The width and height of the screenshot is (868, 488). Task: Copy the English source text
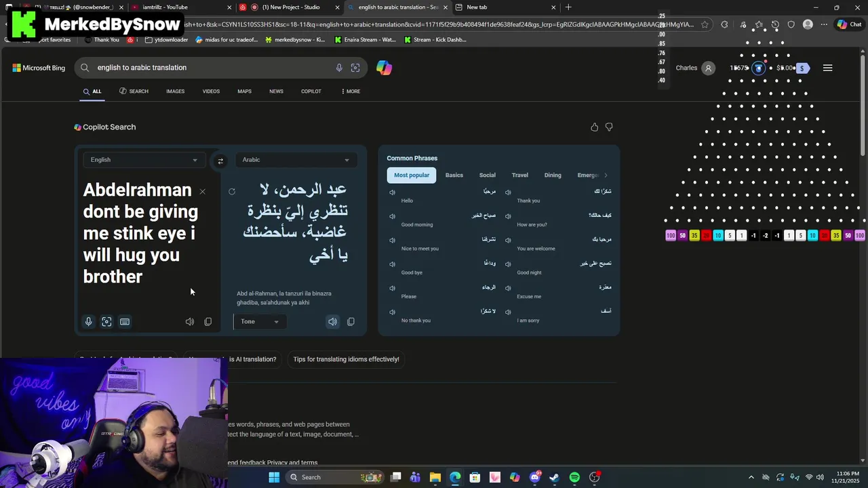pyautogui.click(x=208, y=322)
